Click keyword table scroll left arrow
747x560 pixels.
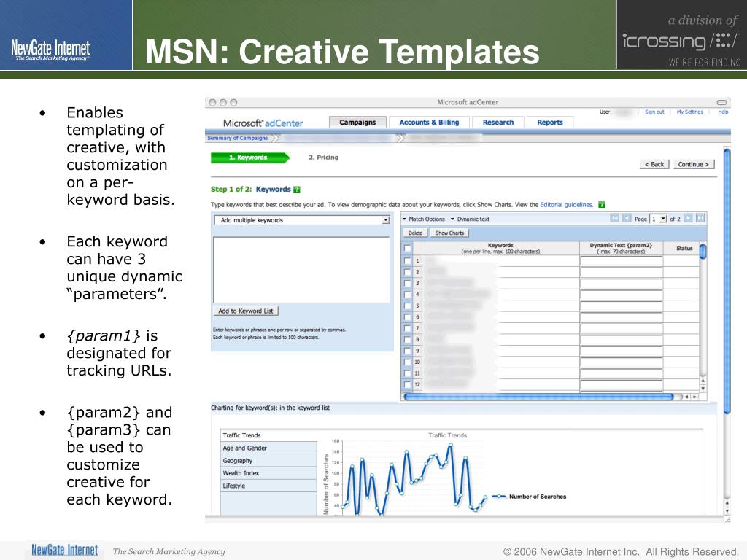(687, 397)
